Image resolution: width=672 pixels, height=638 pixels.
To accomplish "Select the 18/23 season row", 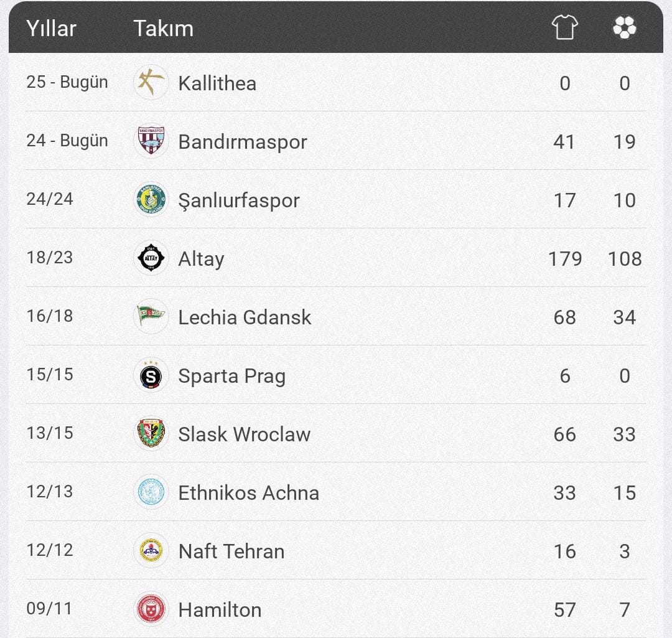I will [336, 258].
